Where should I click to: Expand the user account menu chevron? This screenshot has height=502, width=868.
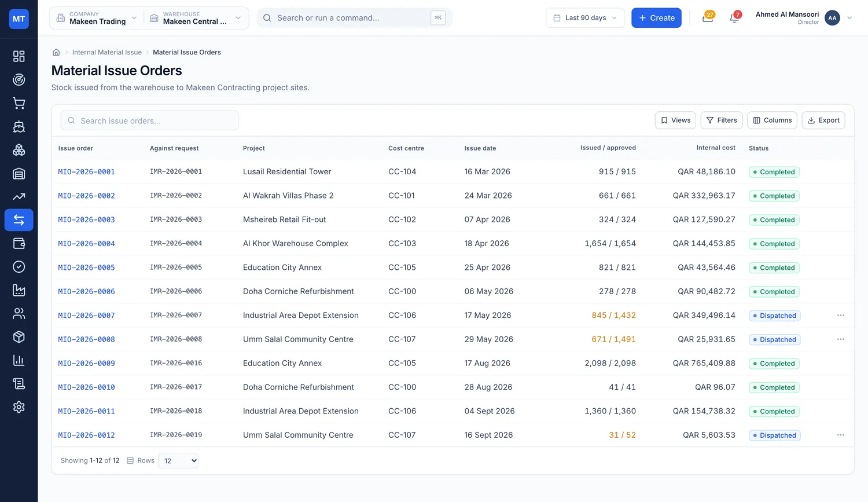pos(849,18)
